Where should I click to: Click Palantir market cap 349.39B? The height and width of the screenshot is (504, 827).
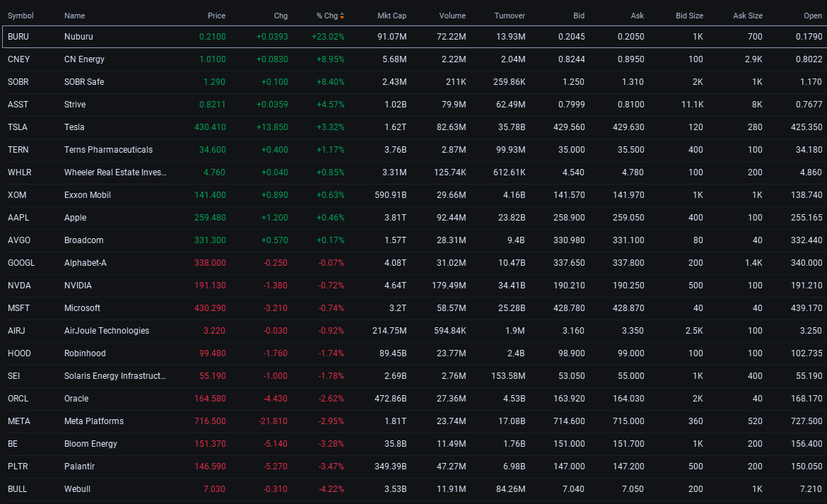point(391,467)
